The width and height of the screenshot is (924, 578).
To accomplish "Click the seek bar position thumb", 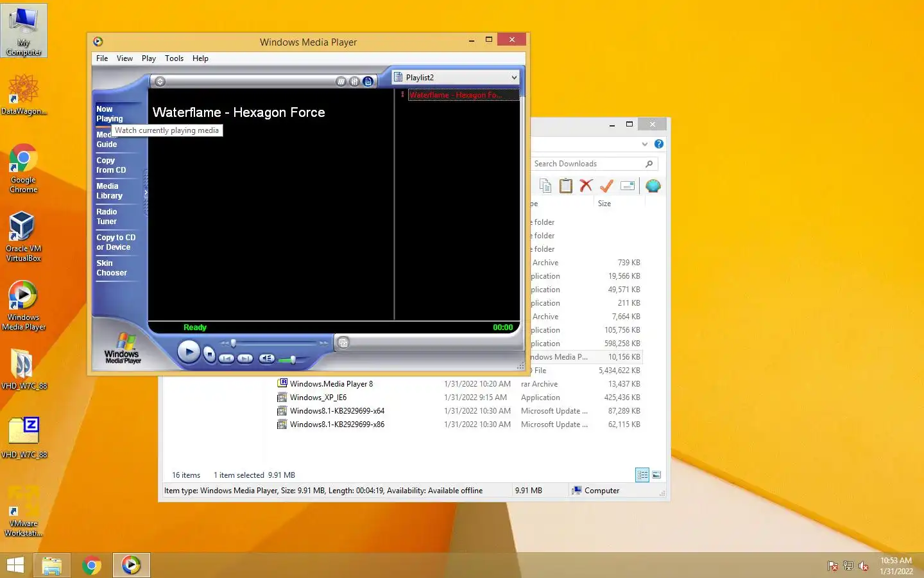I will point(234,343).
